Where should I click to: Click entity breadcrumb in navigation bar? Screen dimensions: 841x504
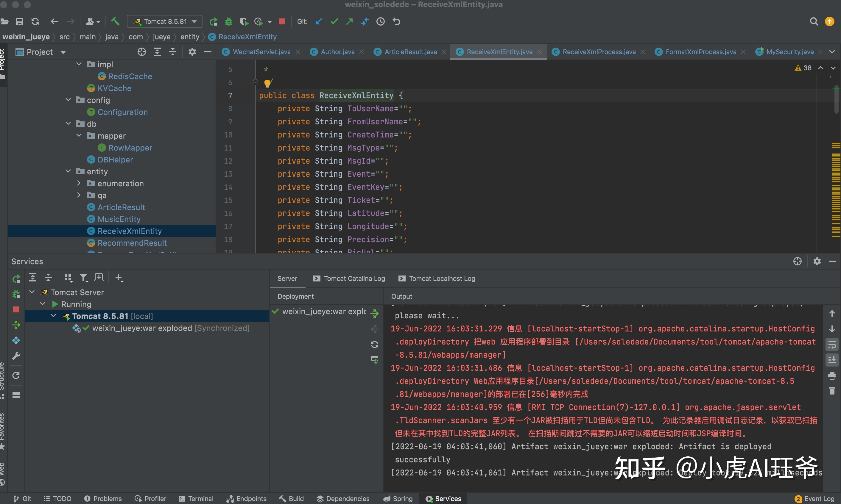click(x=190, y=37)
